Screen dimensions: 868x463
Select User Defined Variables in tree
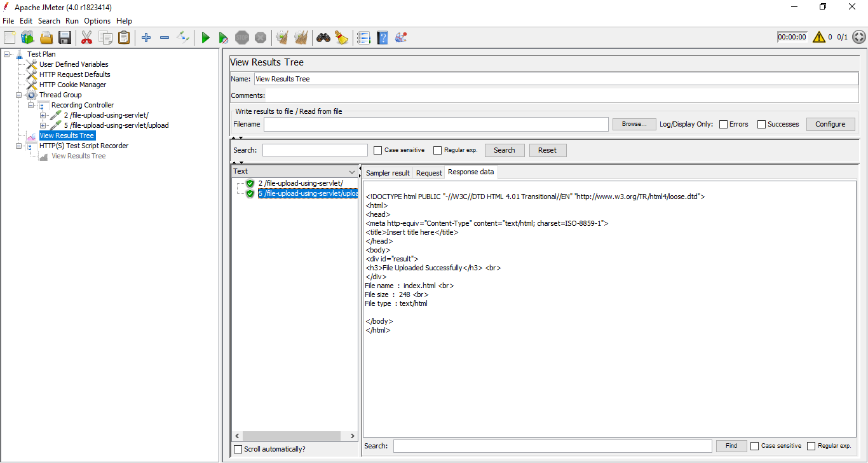pos(74,64)
